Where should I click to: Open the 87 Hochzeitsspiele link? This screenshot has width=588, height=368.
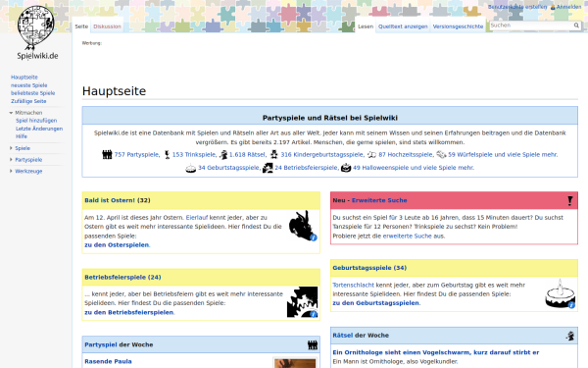pyautogui.click(x=406, y=155)
